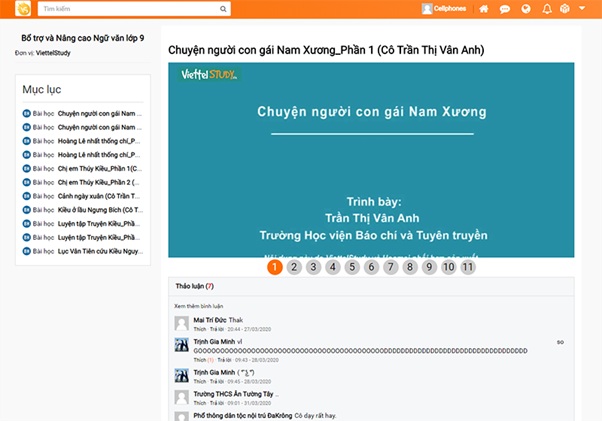This screenshot has width=602, height=421.
Task: Jump to slide page 5
Action: (x=351, y=267)
